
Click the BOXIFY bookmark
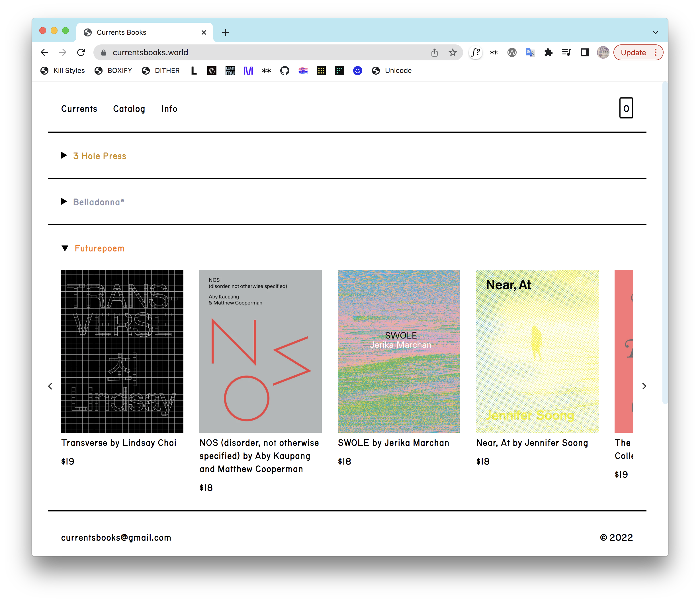[113, 71]
